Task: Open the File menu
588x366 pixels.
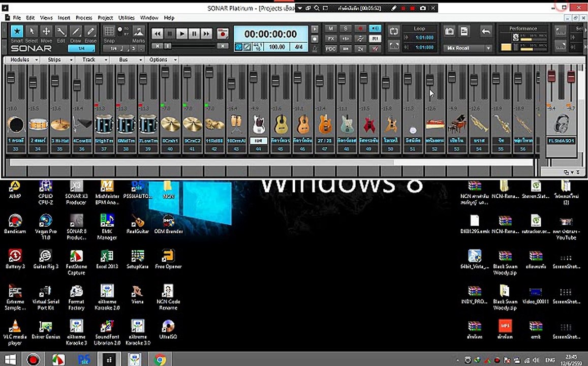Action: coord(17,18)
